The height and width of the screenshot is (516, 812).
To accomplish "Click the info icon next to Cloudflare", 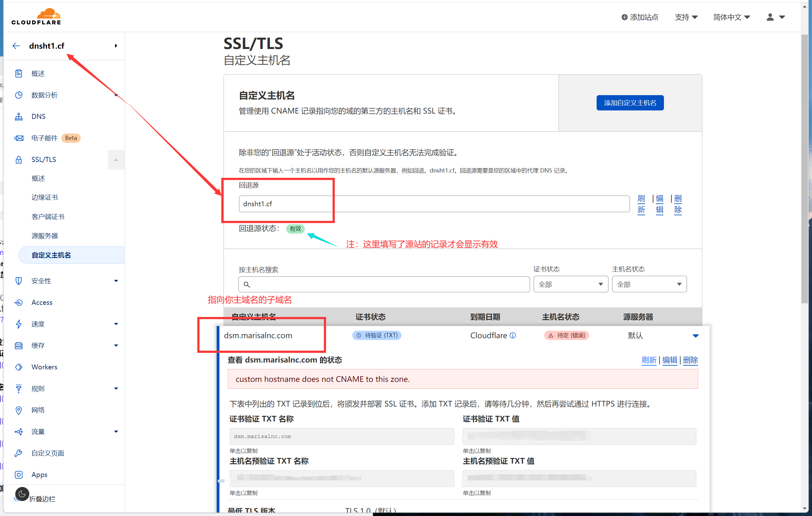I will pyautogui.click(x=512, y=335).
